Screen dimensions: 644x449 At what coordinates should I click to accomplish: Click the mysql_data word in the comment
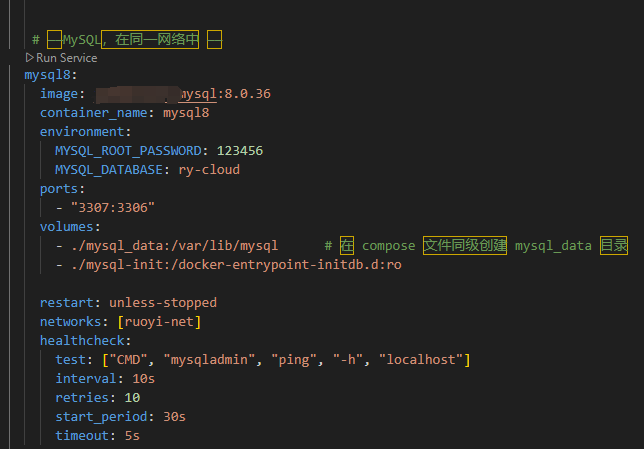point(553,246)
